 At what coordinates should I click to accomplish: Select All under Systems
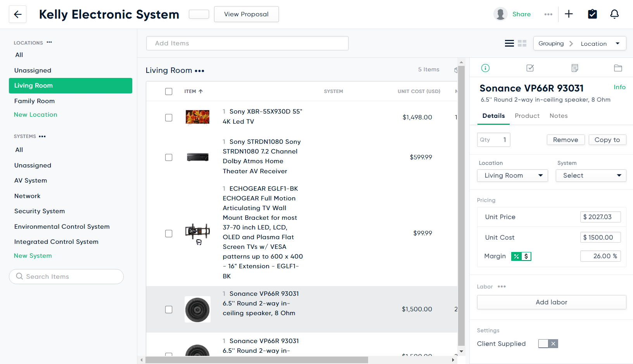[x=19, y=150]
